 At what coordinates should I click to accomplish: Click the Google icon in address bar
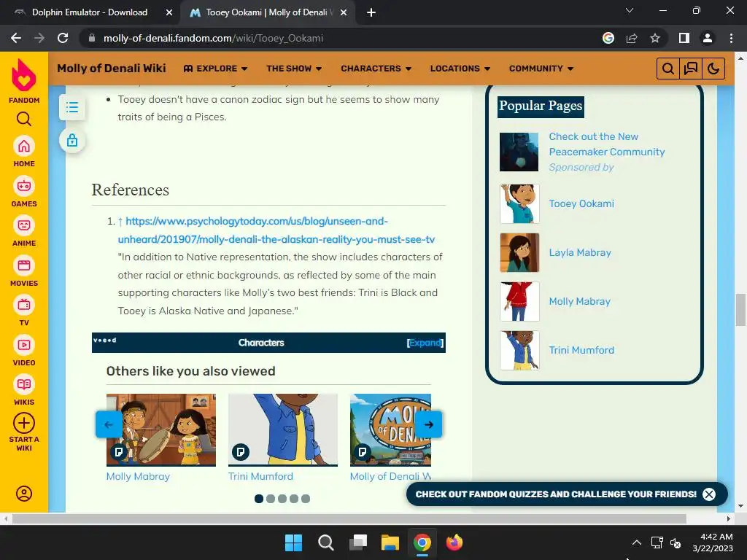tap(608, 38)
